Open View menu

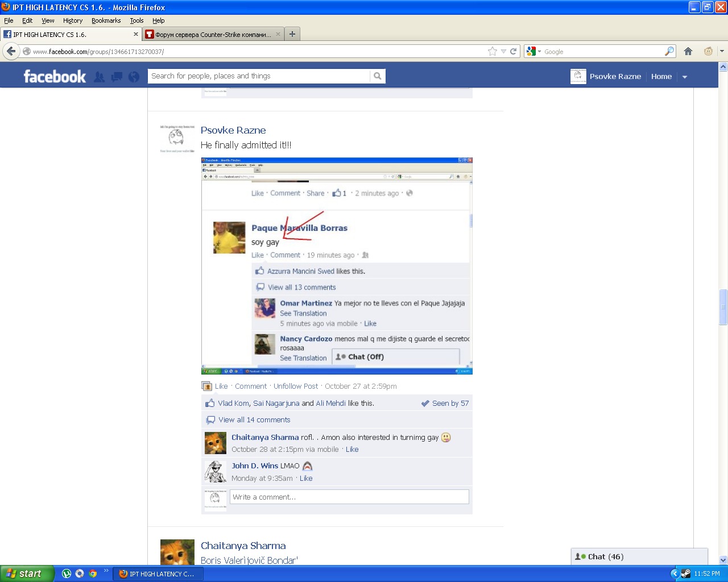[x=48, y=20]
